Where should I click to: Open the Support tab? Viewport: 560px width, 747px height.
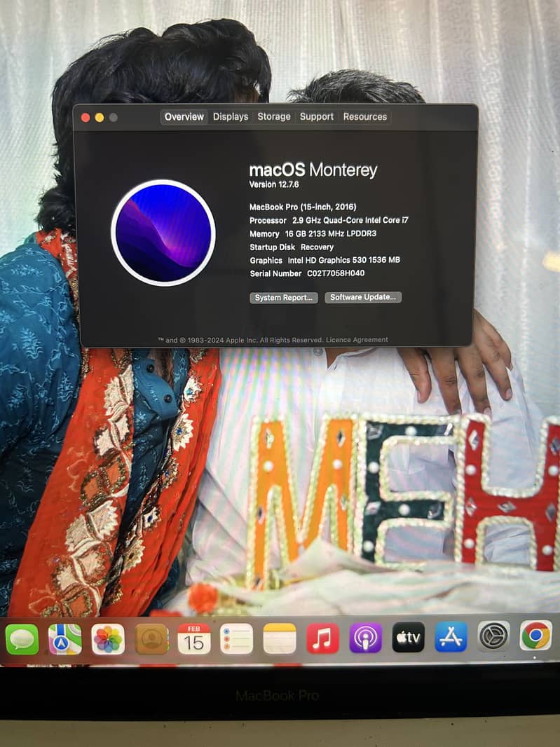coord(317,117)
